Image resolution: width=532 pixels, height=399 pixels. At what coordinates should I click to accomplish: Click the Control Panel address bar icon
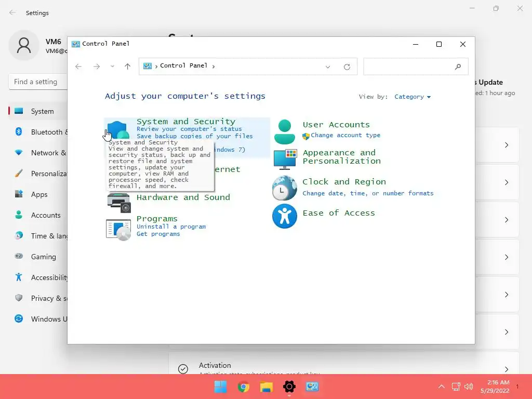pos(147,66)
